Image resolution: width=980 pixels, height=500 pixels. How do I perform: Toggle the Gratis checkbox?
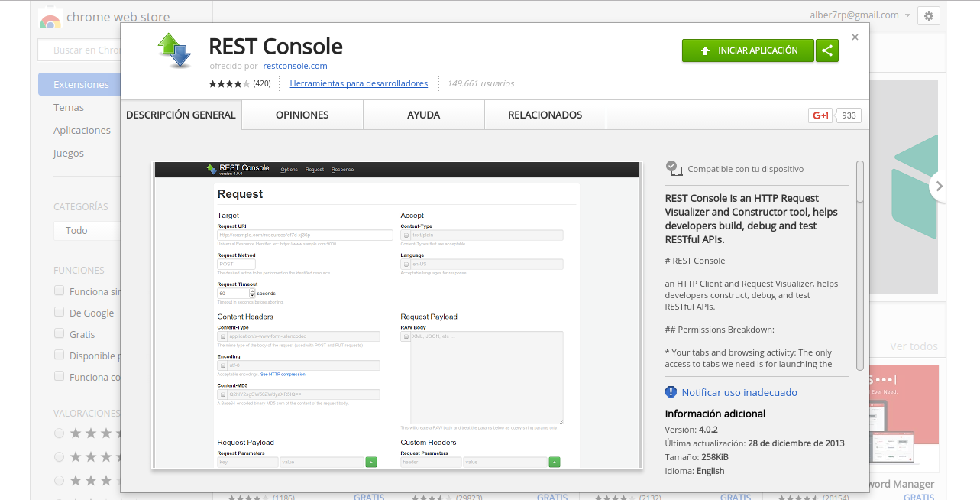click(59, 333)
